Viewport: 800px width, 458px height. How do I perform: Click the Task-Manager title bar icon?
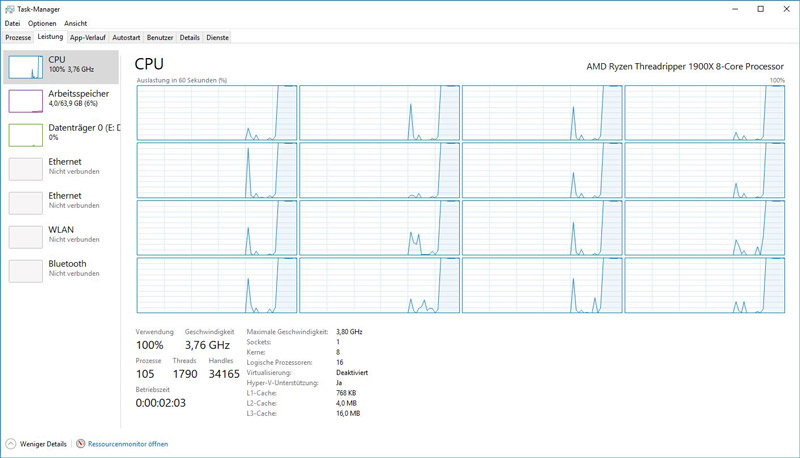(10, 9)
